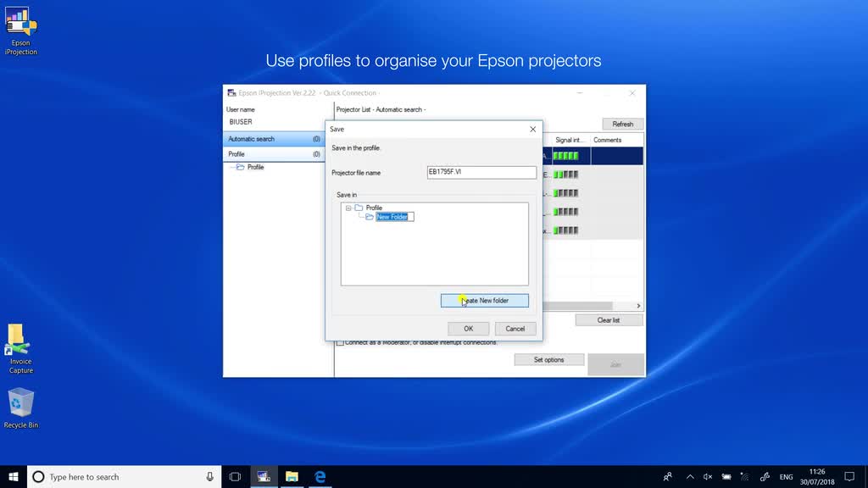Image resolution: width=868 pixels, height=488 pixels.
Task: Minimize the Epson iProjection window
Action: coord(580,93)
